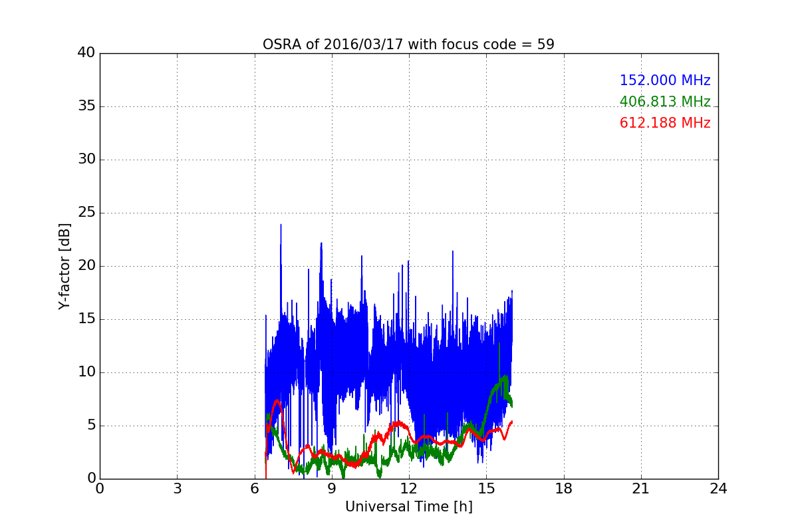Select the 152.000 MHz legend label
This screenshot has height=532, width=798.
coord(665,80)
